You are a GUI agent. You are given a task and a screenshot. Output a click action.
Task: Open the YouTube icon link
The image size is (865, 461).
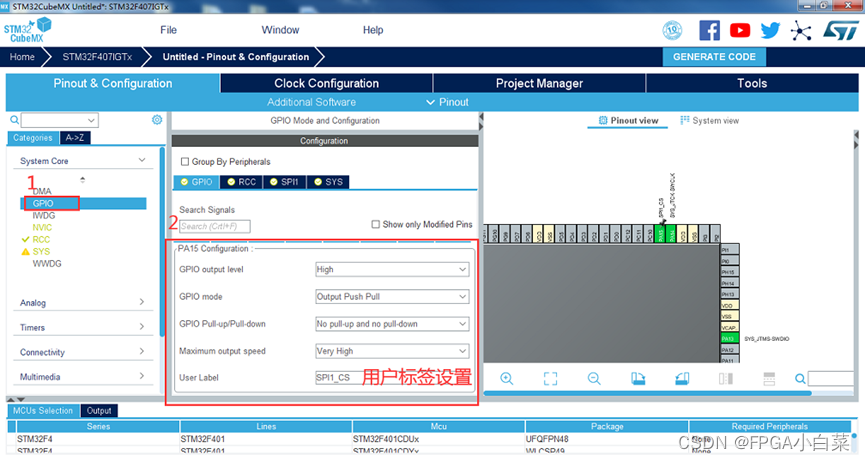(x=740, y=30)
